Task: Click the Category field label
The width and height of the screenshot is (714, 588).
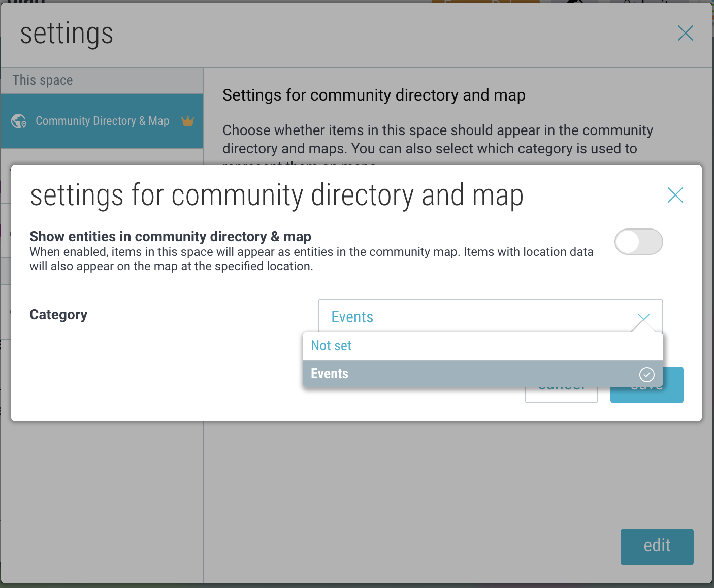Action: (58, 315)
